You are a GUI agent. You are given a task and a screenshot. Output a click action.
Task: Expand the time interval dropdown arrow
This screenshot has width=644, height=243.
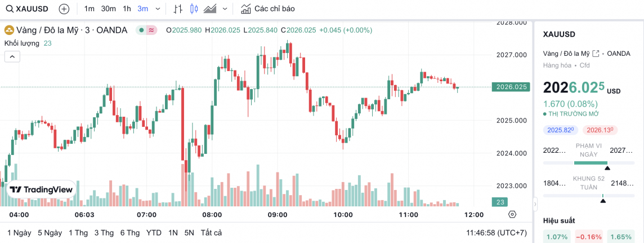(158, 9)
